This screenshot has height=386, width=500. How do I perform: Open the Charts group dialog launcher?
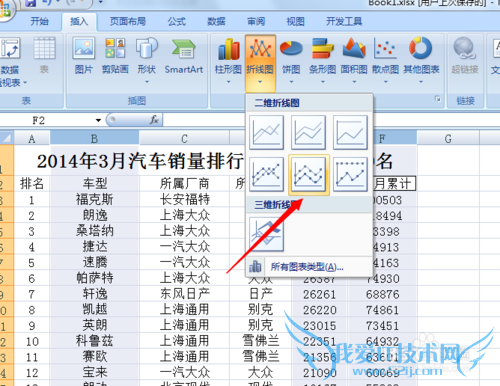pyautogui.click(x=438, y=99)
